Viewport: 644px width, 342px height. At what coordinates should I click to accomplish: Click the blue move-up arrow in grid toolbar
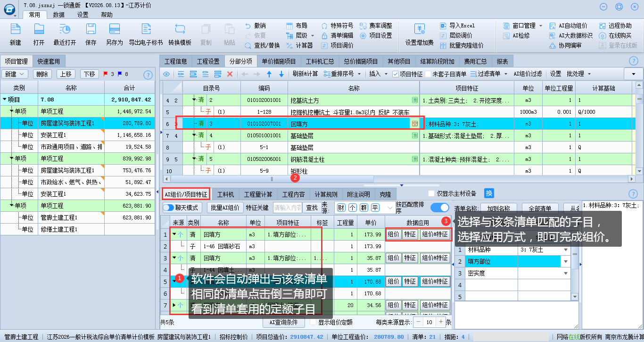[269, 74]
